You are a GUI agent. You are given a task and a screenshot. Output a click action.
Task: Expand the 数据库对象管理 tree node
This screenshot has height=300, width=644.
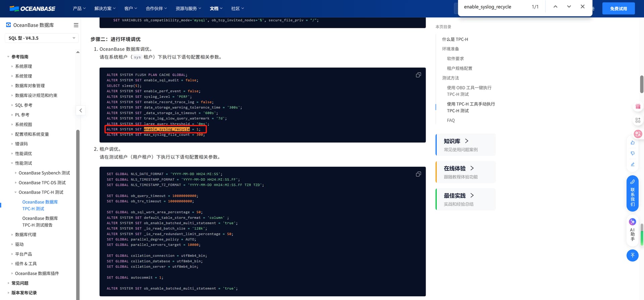[x=12, y=86]
